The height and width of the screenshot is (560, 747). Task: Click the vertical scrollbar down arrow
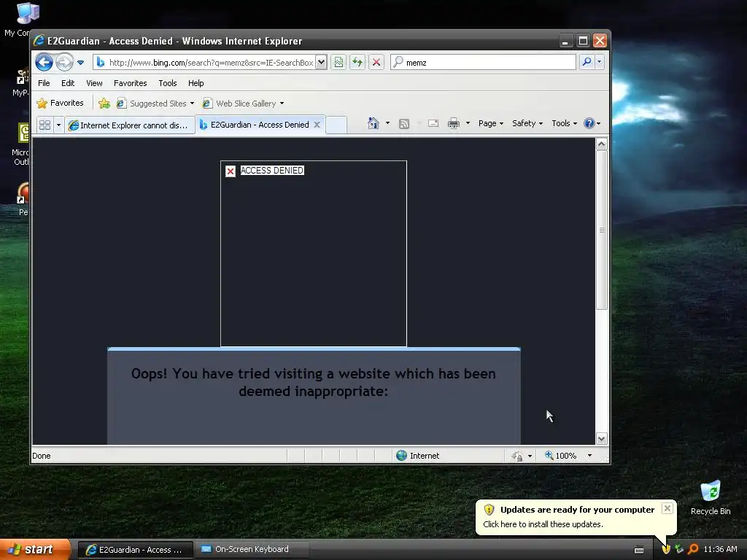[x=602, y=438]
